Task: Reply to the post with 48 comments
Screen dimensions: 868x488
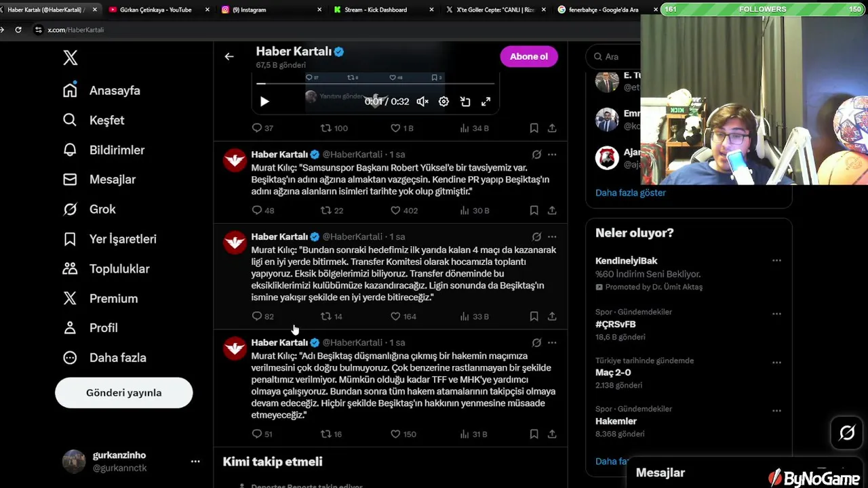Action: [x=263, y=210]
